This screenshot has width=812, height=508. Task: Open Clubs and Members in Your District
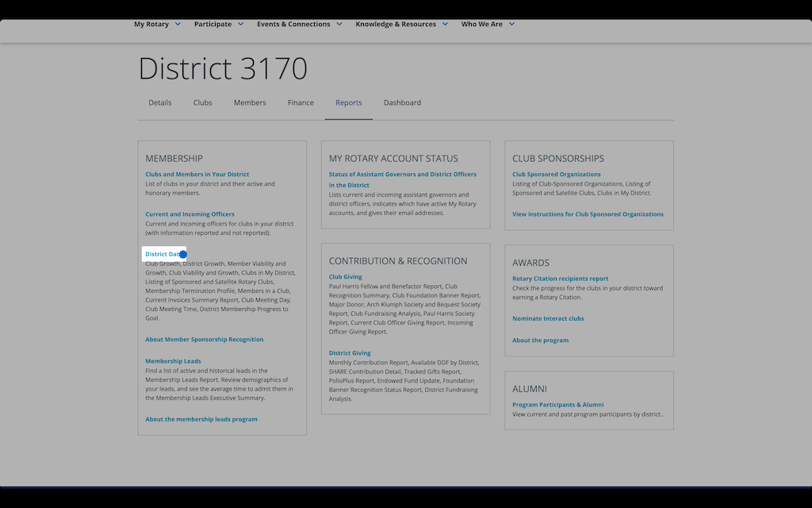coord(197,174)
